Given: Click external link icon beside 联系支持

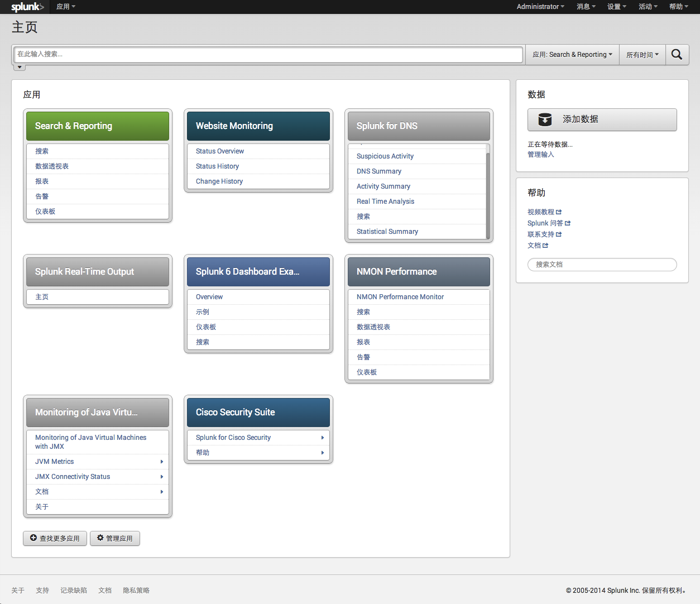Looking at the screenshot, I should click(x=559, y=234).
